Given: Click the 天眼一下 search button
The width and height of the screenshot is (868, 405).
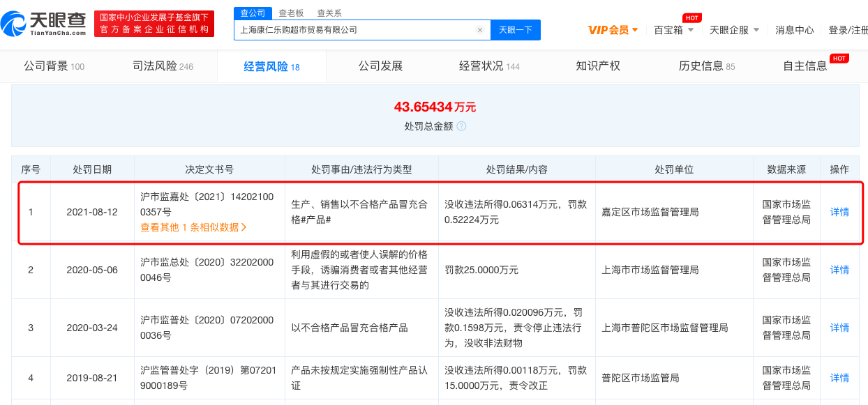Looking at the screenshot, I should (516, 30).
